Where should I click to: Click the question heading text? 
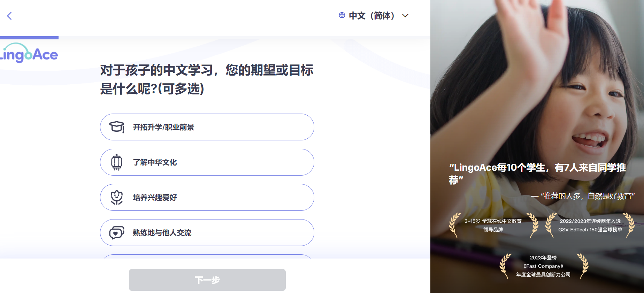click(207, 79)
